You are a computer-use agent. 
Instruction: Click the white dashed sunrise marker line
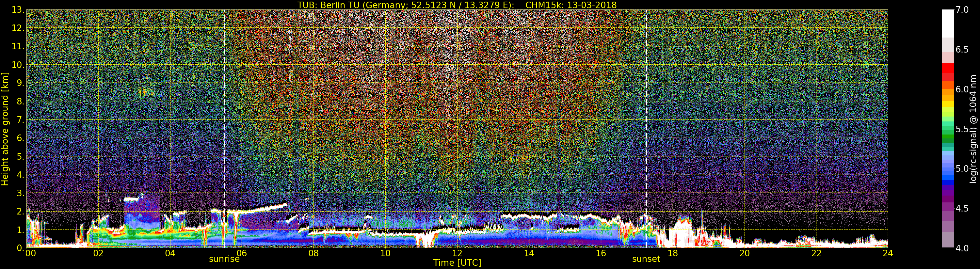224,129
